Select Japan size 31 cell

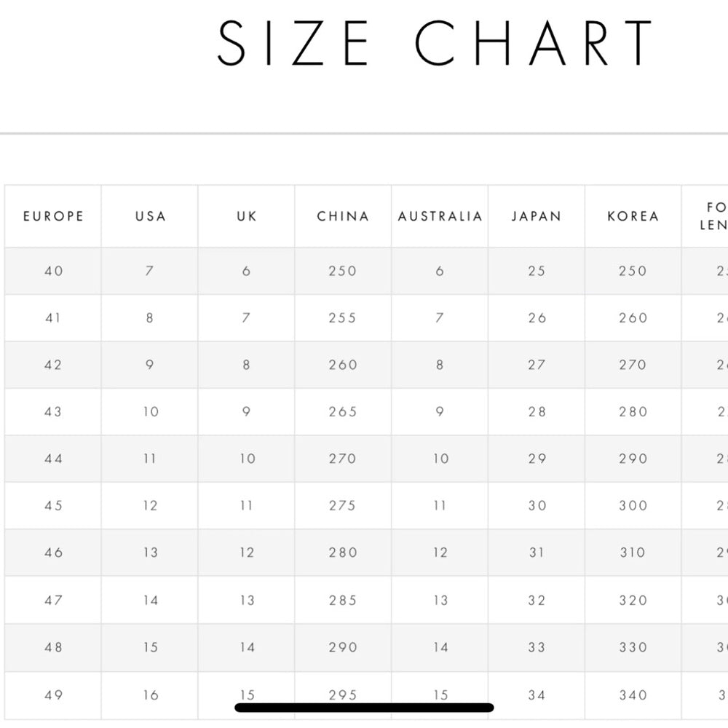[x=537, y=553]
